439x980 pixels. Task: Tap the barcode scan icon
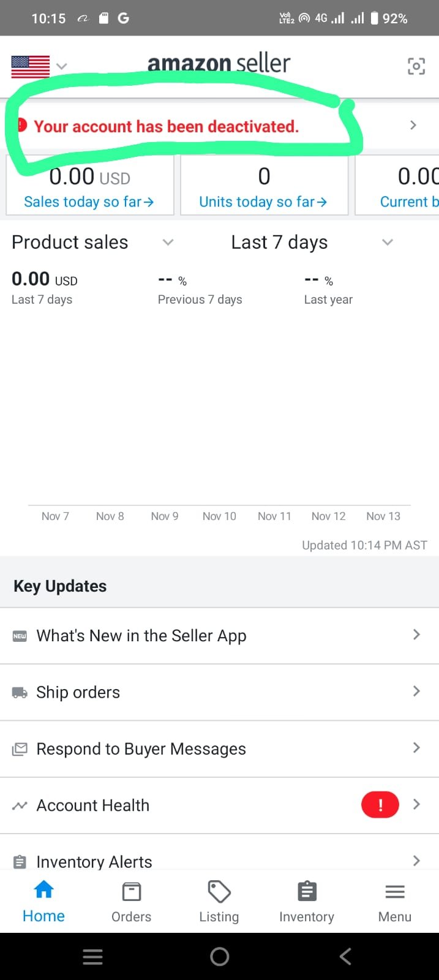(x=416, y=66)
